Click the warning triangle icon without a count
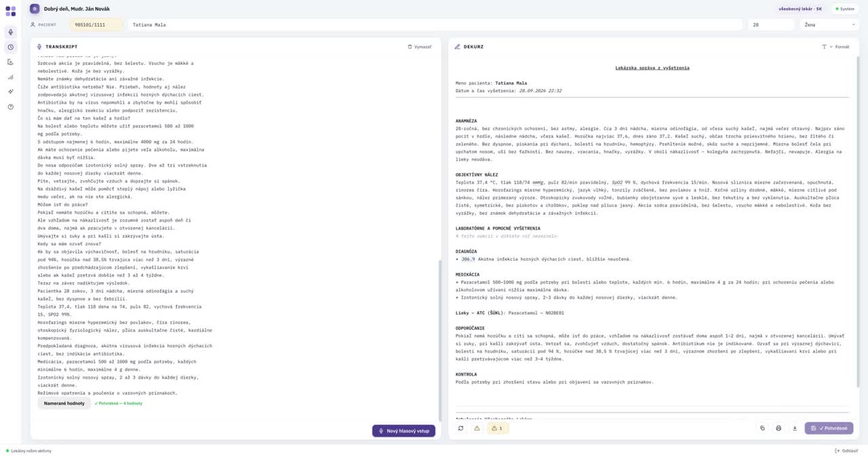This screenshot has height=457, width=868. [x=477, y=429]
